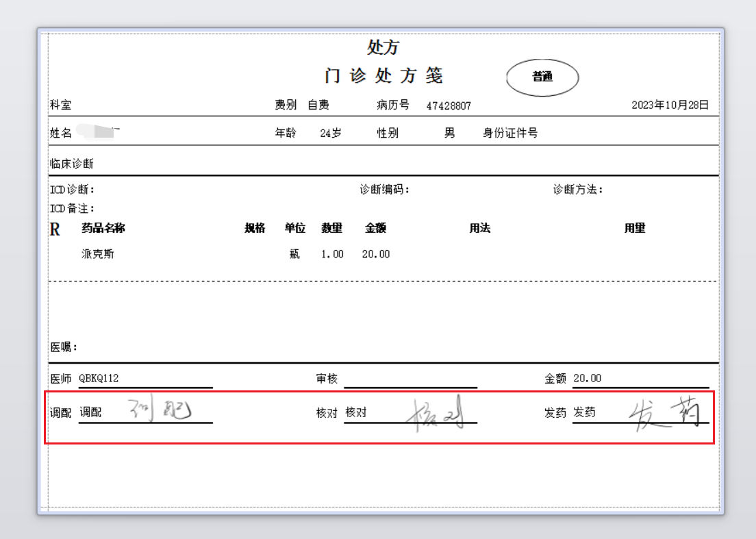The image size is (756, 539).
Task: Click the age value "24岁"
Action: tap(331, 133)
